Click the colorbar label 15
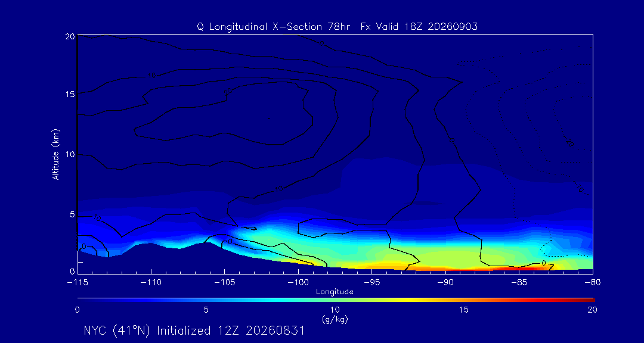644x343 pixels. point(464,310)
